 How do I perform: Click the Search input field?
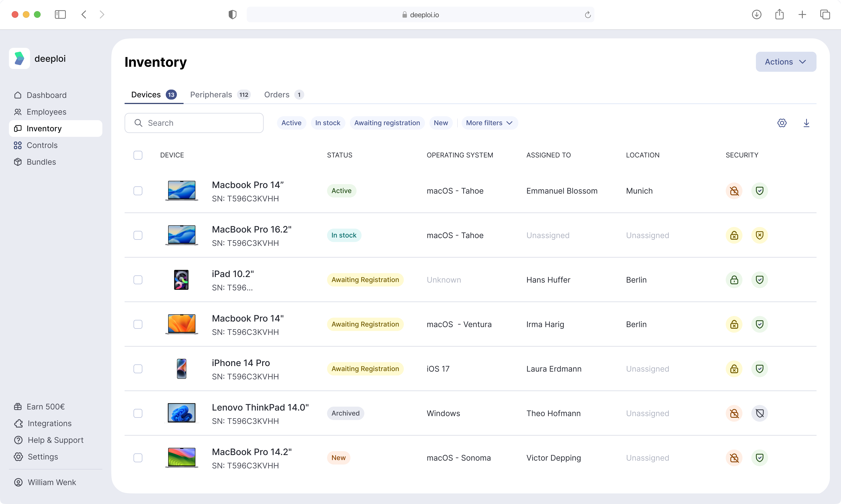tap(194, 123)
